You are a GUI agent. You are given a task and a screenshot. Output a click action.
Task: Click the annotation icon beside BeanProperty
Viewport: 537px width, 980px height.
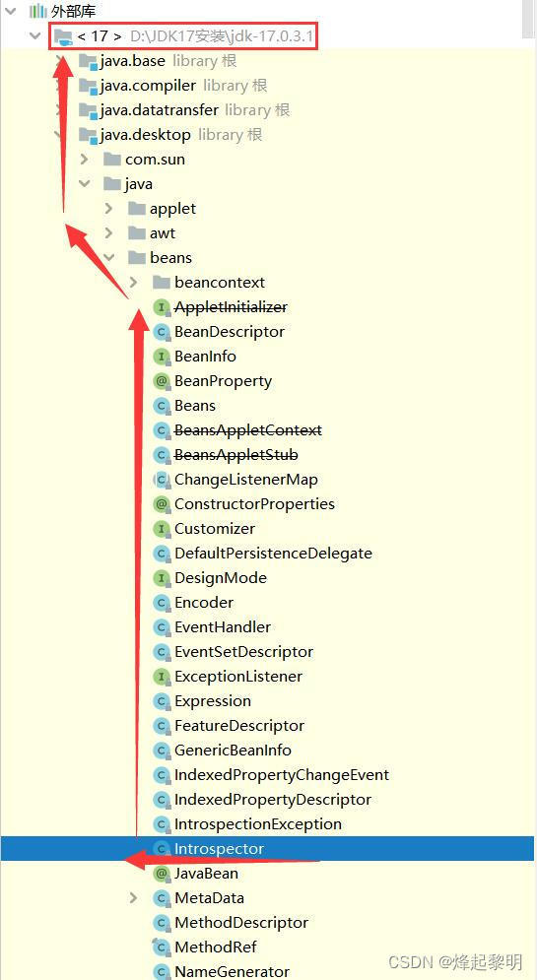click(x=162, y=381)
